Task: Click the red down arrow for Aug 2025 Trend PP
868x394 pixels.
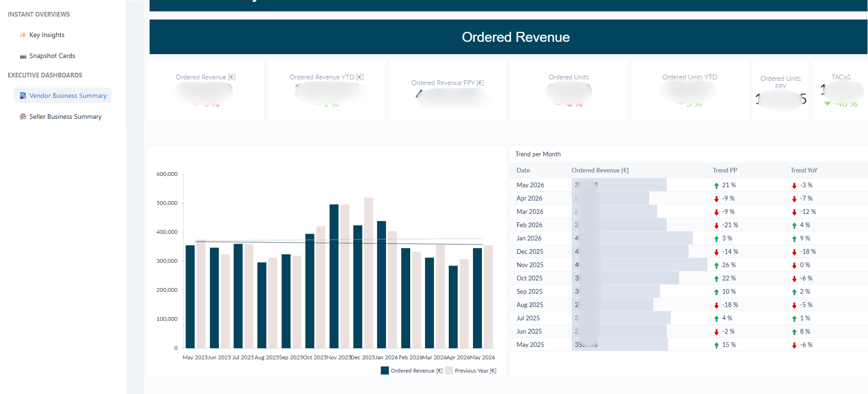Action: [x=717, y=305]
